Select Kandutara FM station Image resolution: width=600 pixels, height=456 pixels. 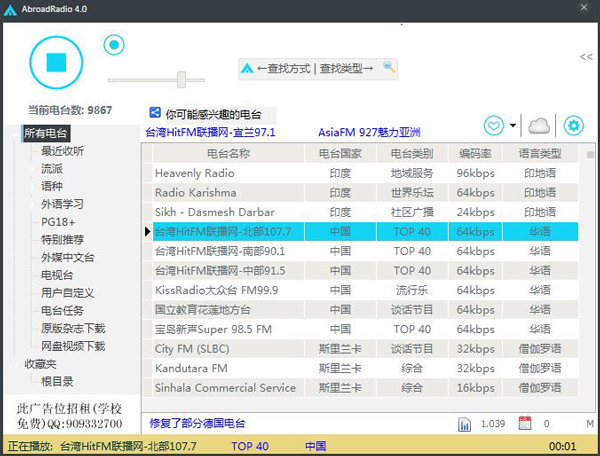[x=360, y=368]
